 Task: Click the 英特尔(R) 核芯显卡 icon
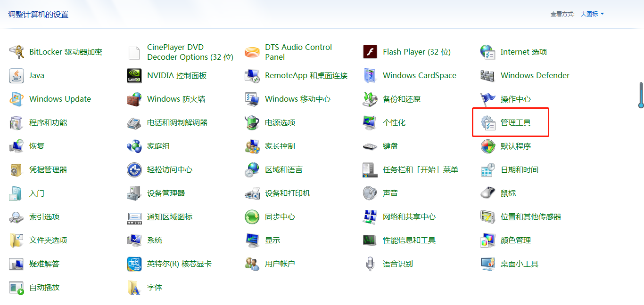click(x=134, y=264)
